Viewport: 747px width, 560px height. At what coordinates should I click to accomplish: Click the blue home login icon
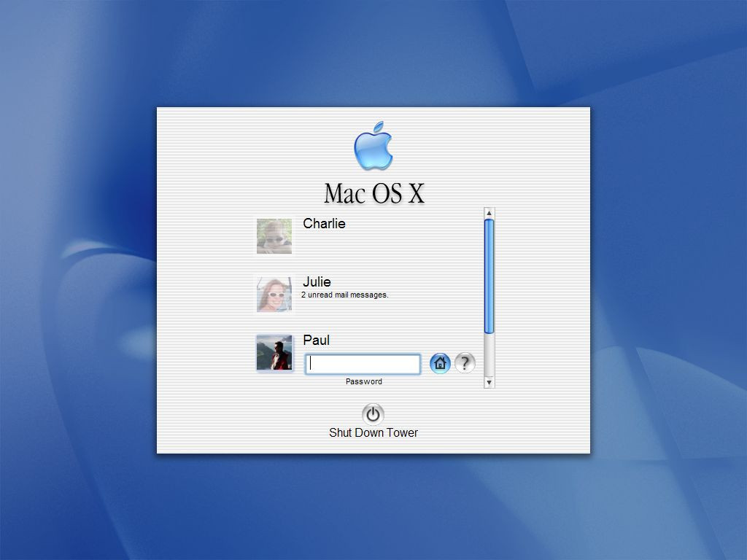440,363
